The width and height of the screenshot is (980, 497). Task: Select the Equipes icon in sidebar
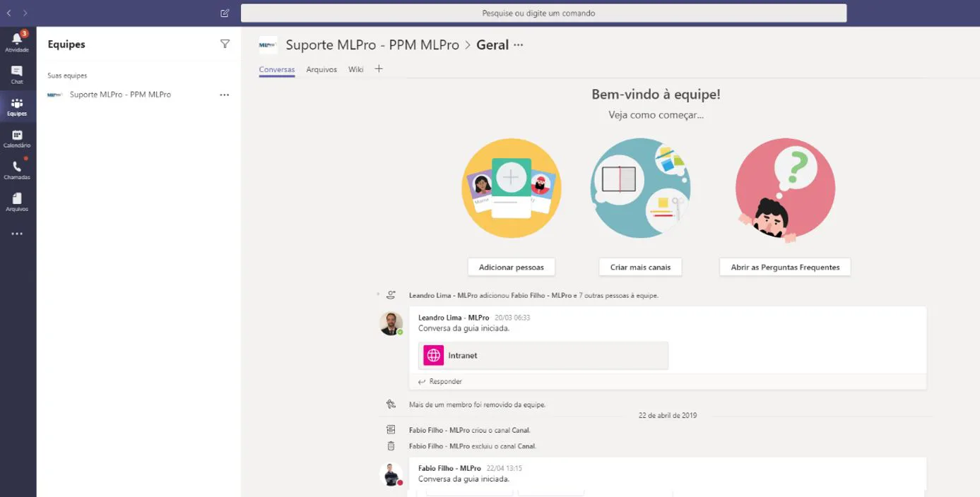17,107
